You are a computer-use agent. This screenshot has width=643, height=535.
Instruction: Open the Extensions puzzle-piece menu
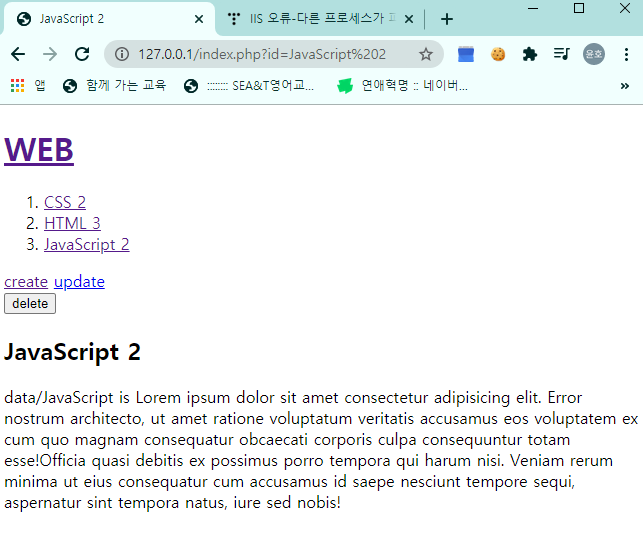529,54
